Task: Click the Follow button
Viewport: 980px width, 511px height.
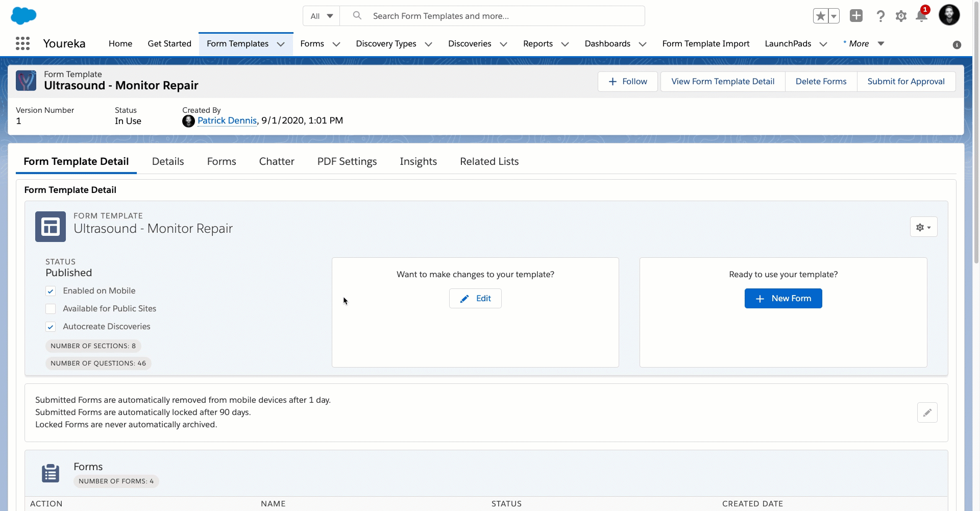Action: coord(628,82)
